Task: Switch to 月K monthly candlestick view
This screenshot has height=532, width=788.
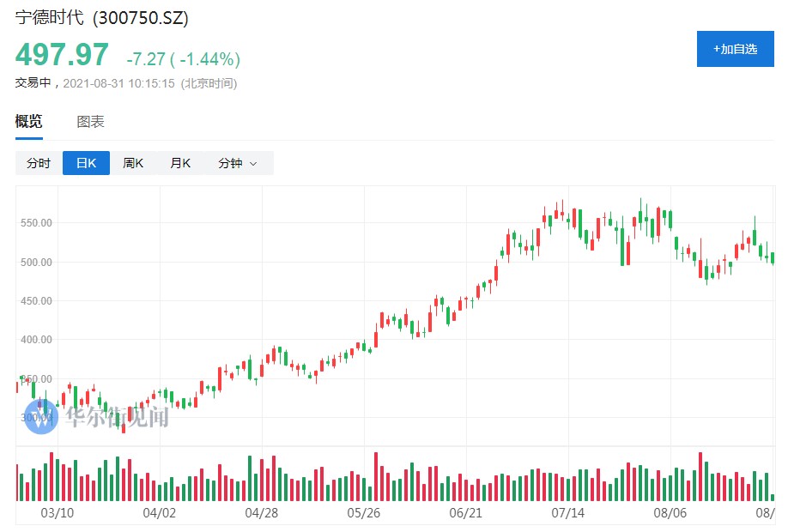Action: click(x=180, y=163)
